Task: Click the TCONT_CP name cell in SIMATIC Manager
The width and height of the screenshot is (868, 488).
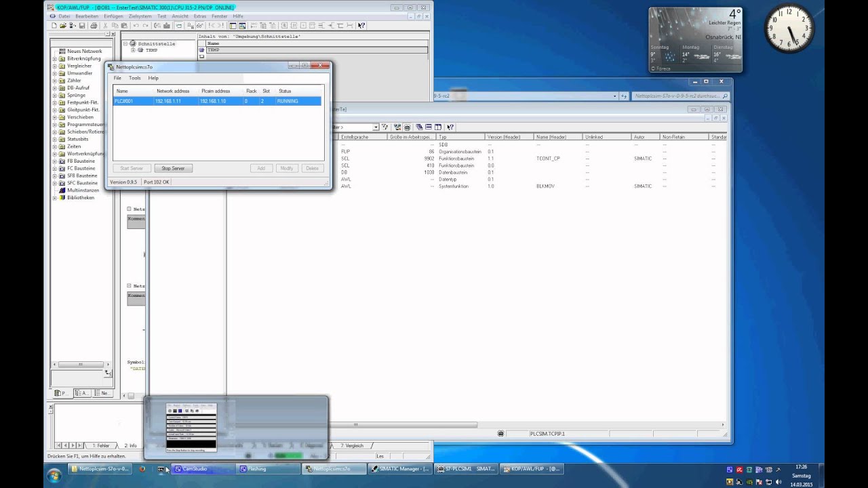Action: click(x=548, y=159)
